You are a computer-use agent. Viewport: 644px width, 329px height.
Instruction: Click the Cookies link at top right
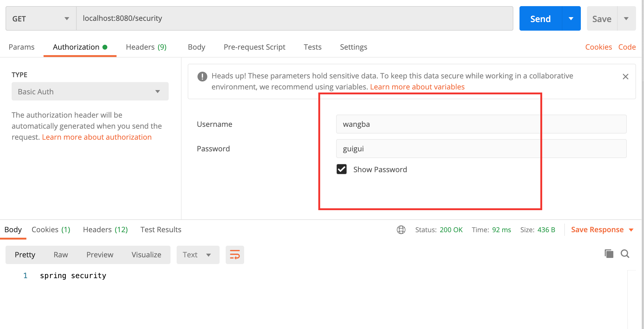pyautogui.click(x=598, y=47)
